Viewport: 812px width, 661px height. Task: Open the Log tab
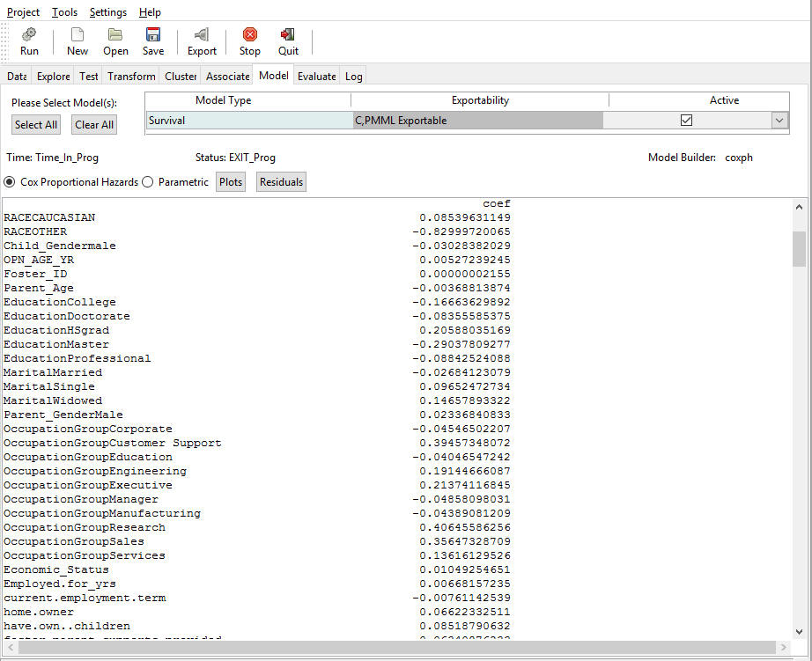tap(354, 76)
